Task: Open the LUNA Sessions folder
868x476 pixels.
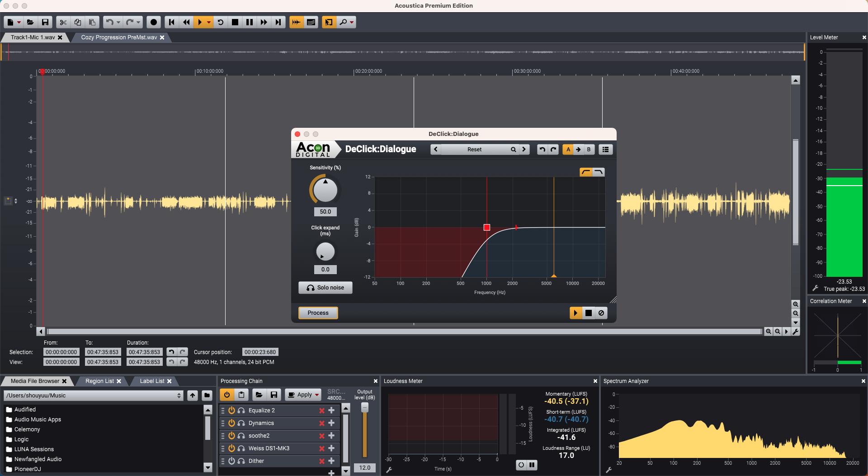Action: tap(34, 449)
